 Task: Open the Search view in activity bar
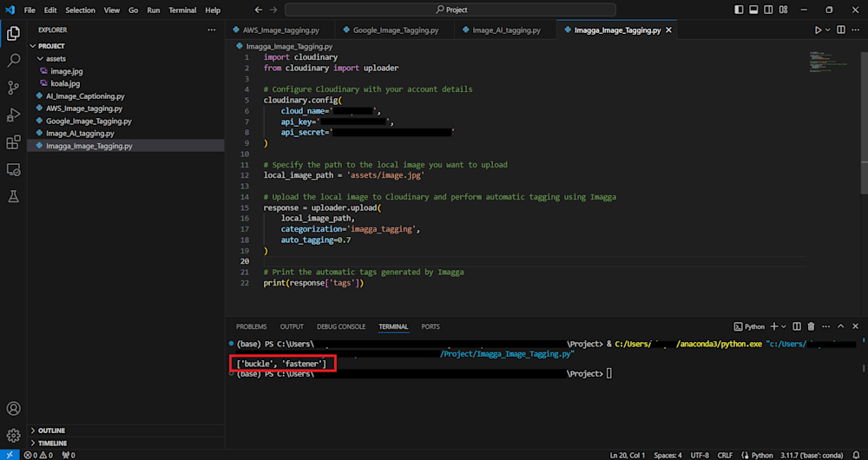[13, 60]
